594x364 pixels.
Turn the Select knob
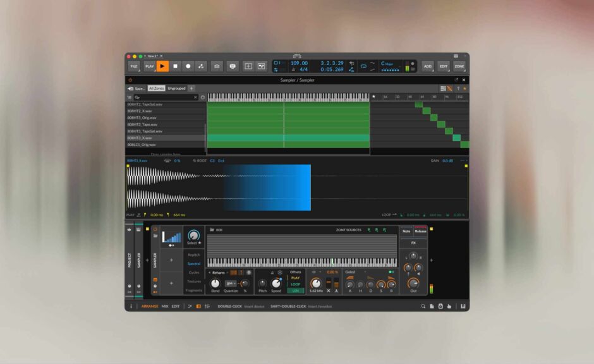tap(193, 235)
